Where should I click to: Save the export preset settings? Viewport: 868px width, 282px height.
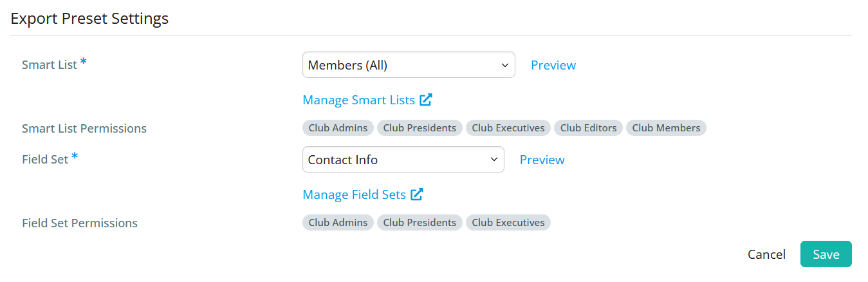pyautogui.click(x=826, y=254)
